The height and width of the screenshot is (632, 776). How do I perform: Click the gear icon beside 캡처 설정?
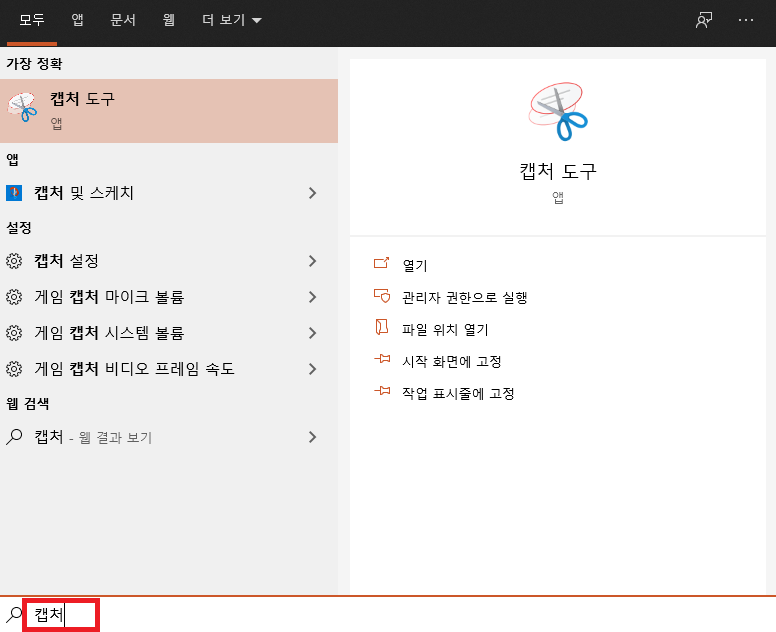click(x=14, y=261)
